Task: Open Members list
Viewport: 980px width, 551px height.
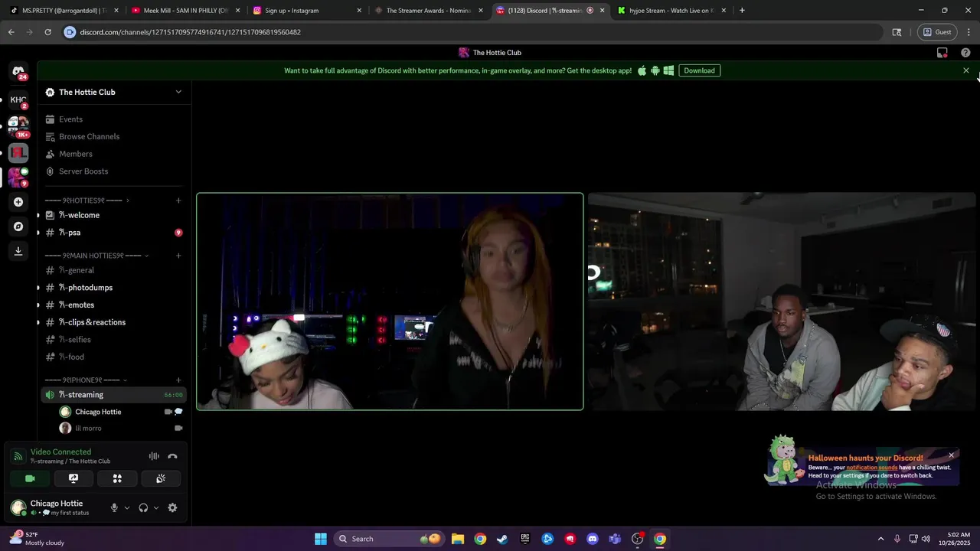Action: (113, 154)
